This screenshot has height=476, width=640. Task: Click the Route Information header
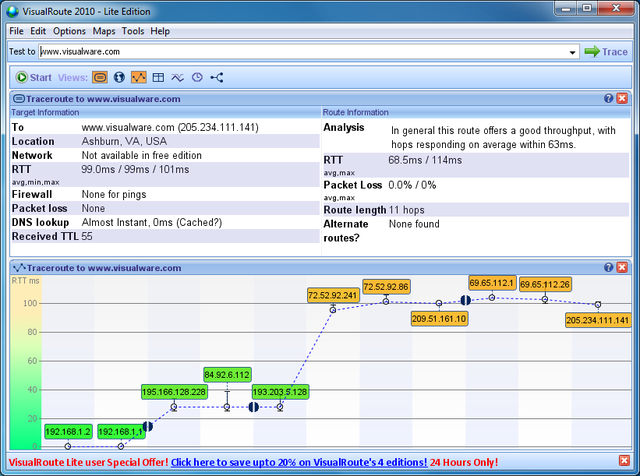coord(356,112)
